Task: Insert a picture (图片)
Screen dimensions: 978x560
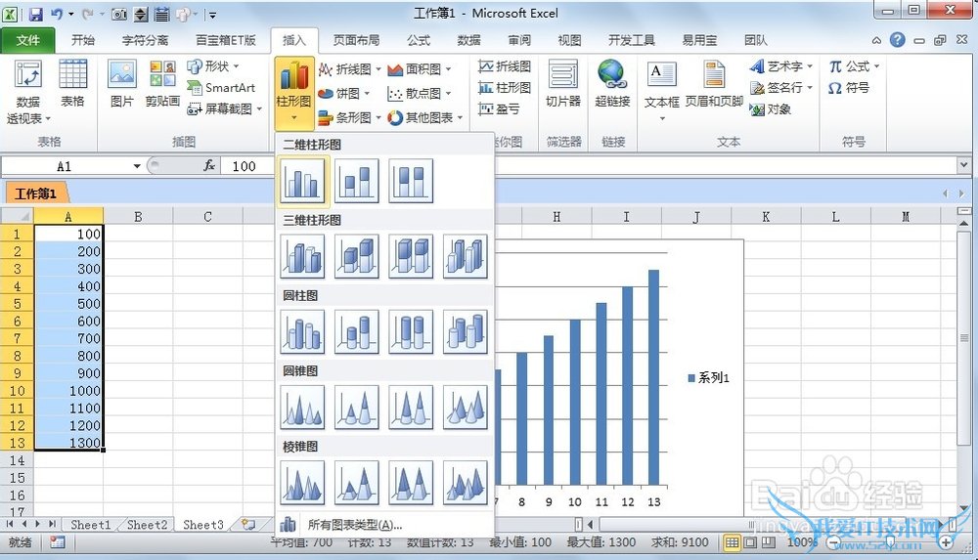Action: (121, 84)
